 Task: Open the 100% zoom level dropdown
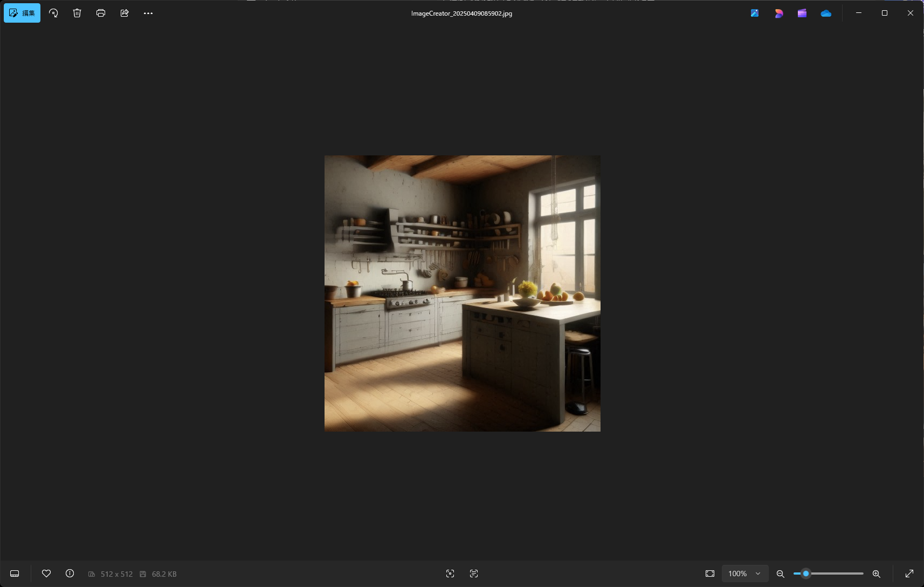coord(745,574)
